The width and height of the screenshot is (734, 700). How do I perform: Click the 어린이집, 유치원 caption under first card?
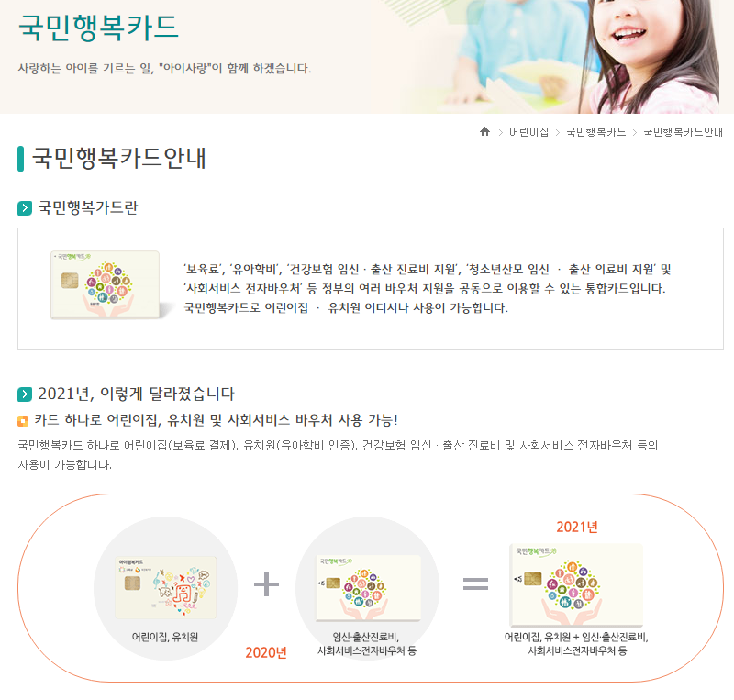coord(165,637)
